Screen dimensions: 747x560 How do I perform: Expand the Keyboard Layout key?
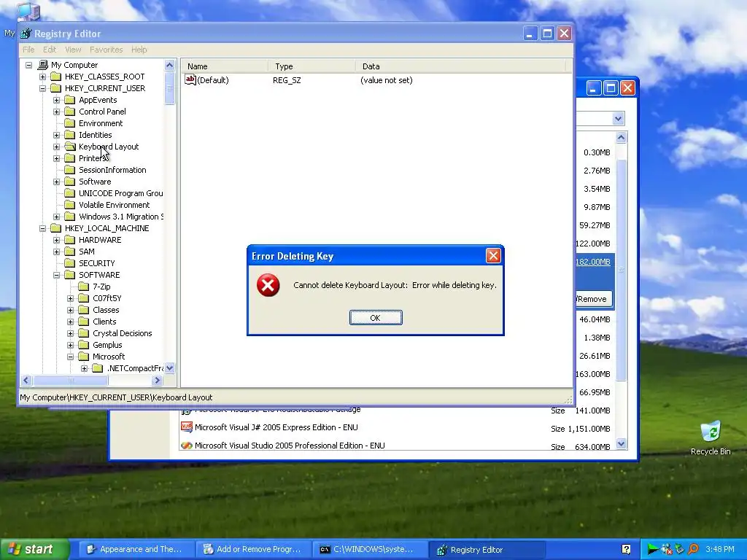[x=56, y=147]
